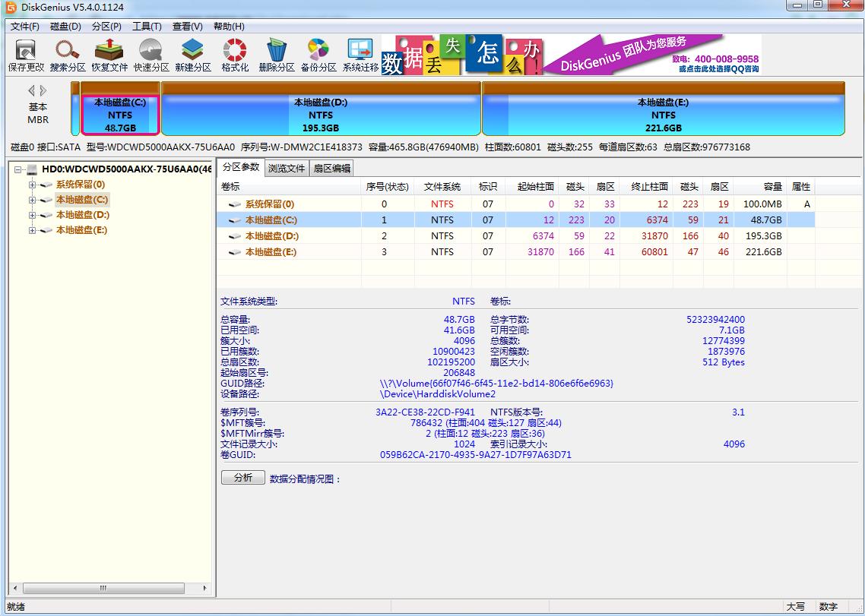Click the 快速分区 (Quick Partition) icon
The height and width of the screenshot is (616, 865).
(x=150, y=54)
